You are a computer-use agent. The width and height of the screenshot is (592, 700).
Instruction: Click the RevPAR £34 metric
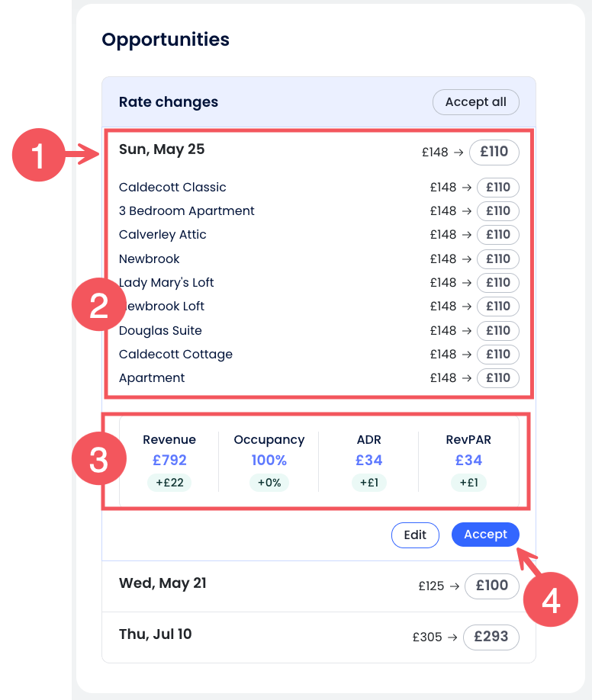coord(468,460)
